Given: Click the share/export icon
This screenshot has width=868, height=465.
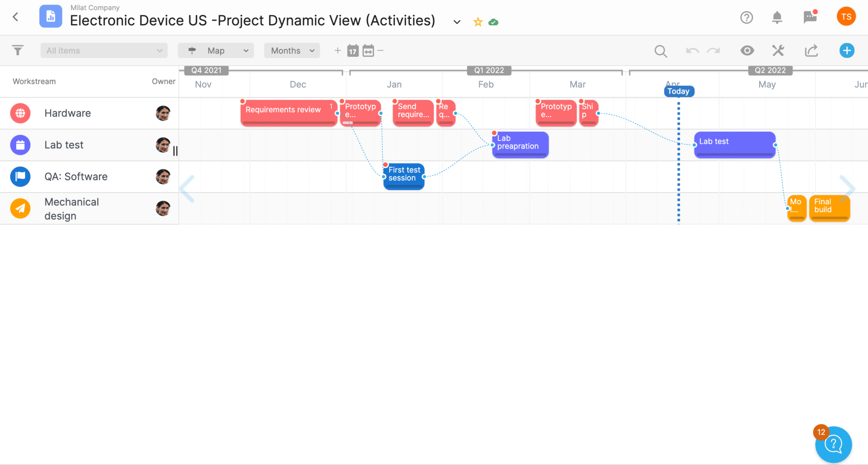Looking at the screenshot, I should 811,50.
